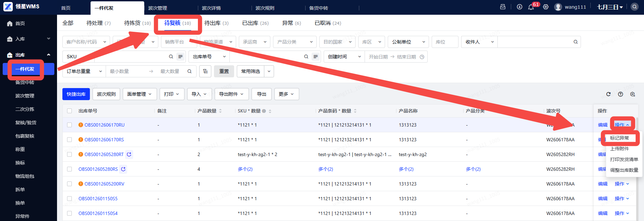644x221 pixels.
Task: Open the 创建时间 time type dropdown
Action: tap(344, 57)
